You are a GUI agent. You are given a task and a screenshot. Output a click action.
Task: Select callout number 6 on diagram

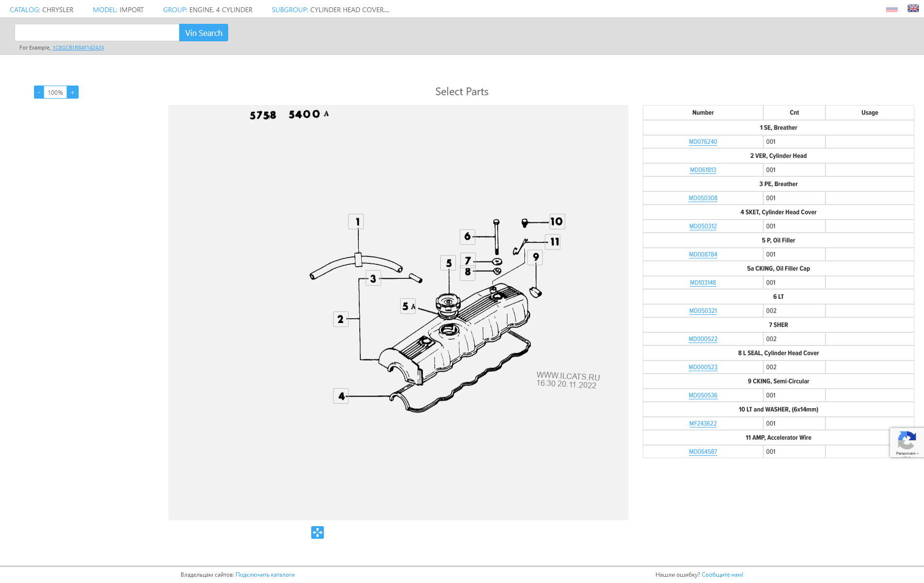467,237
